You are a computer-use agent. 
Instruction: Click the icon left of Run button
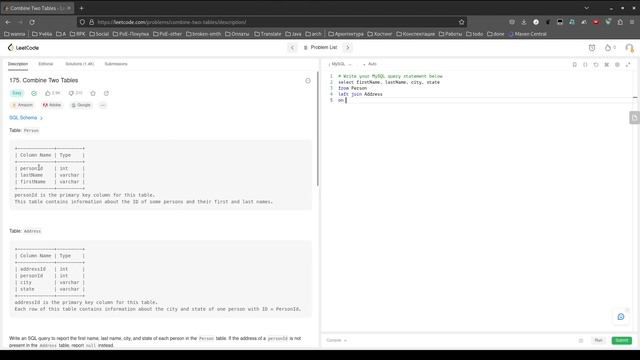[581, 340]
